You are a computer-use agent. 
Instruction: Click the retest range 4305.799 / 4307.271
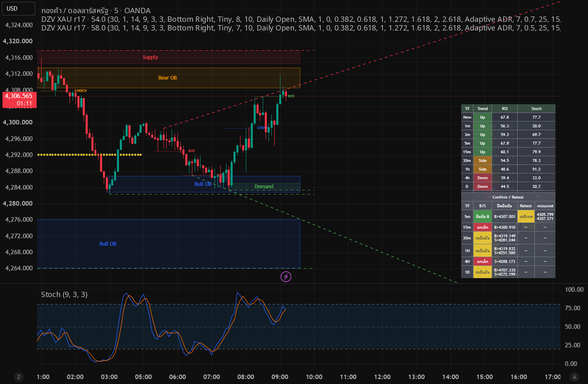tap(545, 216)
